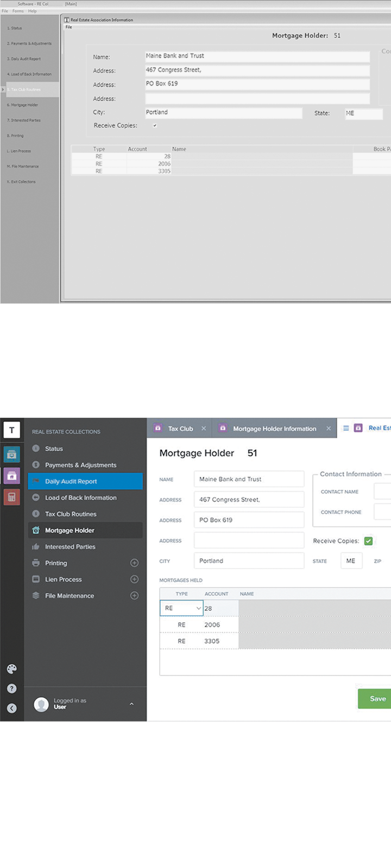Image resolution: width=391 pixels, height=868 pixels.
Task: Select L. Lien Process in legacy sidebar
Action: coord(18,151)
